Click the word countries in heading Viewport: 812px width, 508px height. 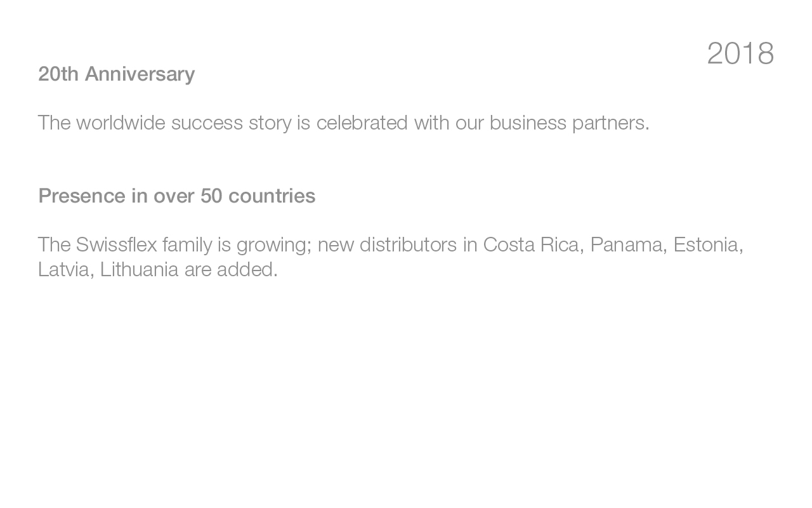point(272,196)
